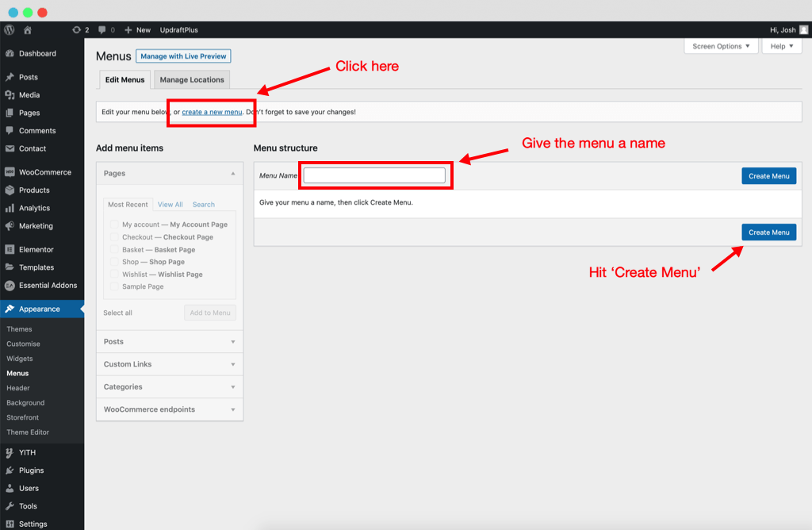
Task: Open the View All tab in Pages
Action: click(x=170, y=204)
